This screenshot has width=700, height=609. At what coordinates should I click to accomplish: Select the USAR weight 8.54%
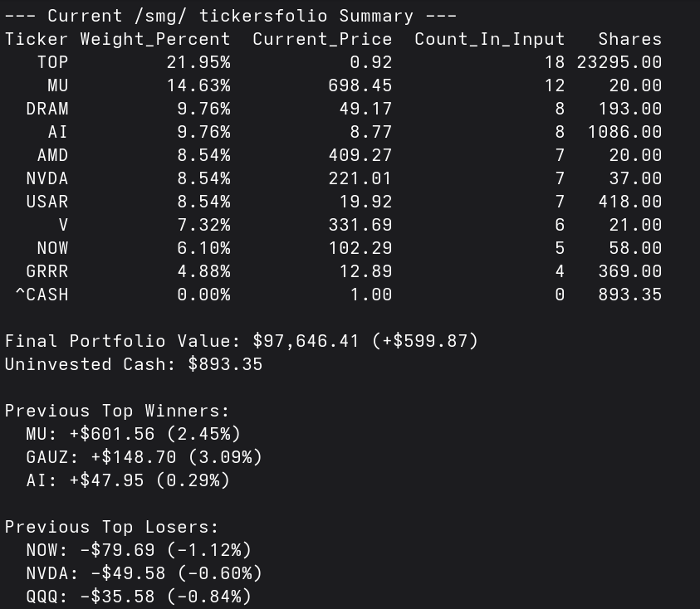(203, 202)
